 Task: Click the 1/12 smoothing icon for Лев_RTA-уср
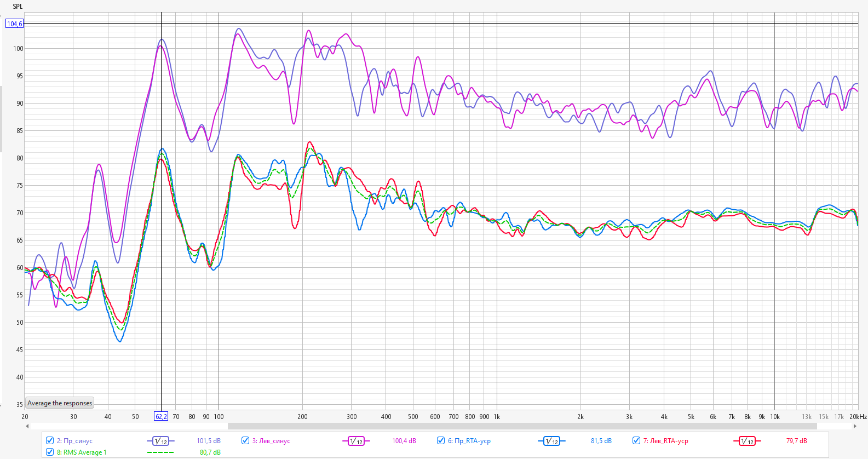pyautogui.click(x=747, y=441)
